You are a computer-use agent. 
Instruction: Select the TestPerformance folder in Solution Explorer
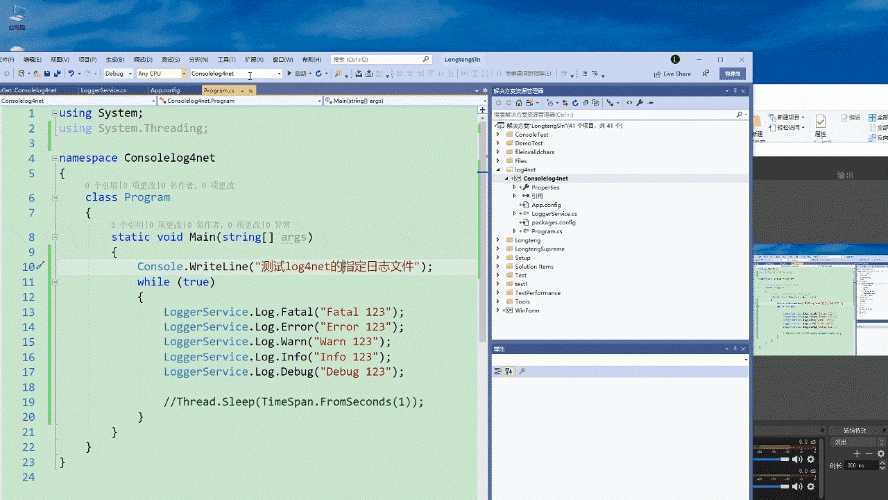pyautogui.click(x=537, y=293)
